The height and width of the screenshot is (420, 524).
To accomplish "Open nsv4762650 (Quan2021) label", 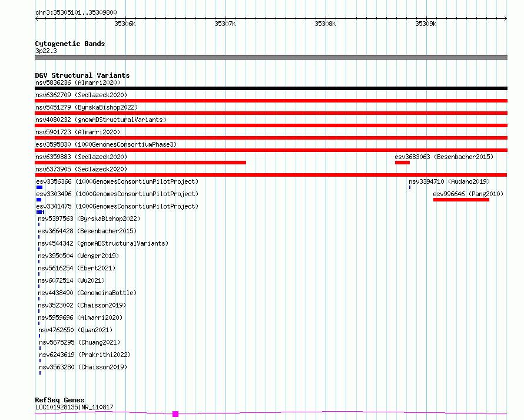I will [75, 330].
